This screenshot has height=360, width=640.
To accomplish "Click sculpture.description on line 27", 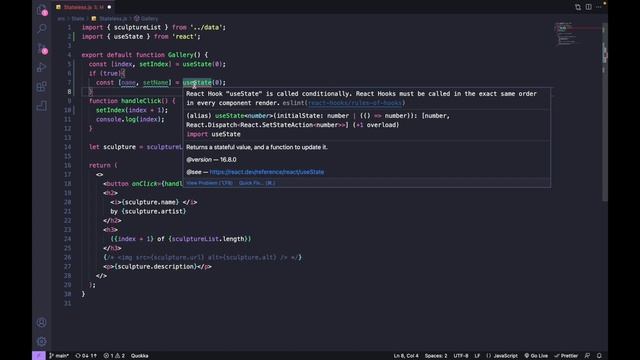I will (x=156, y=267).
